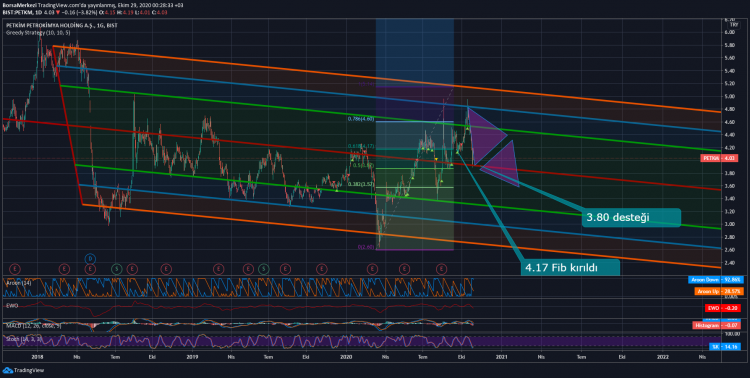The width and height of the screenshot is (750, 378).
Task: Click the Histogram -0.07 value label
Action: tap(717, 325)
